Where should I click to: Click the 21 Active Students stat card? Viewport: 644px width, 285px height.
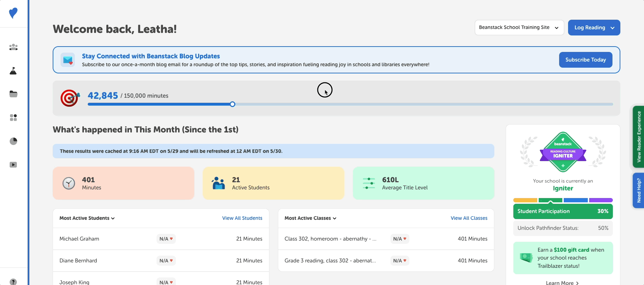tap(274, 183)
